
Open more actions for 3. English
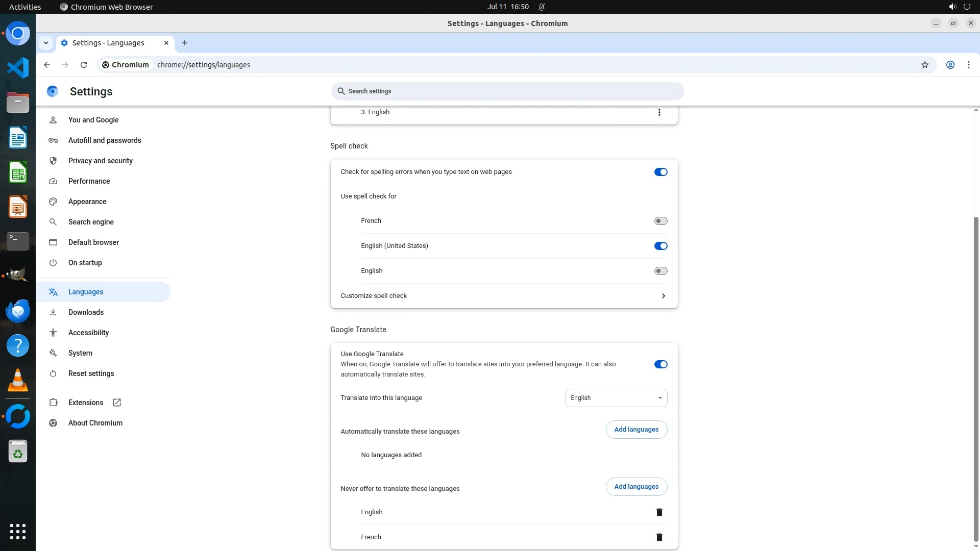(x=659, y=112)
